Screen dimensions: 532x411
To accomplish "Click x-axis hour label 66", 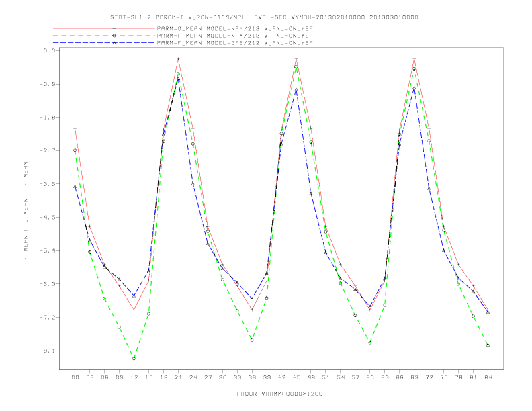I will tap(400, 377).
